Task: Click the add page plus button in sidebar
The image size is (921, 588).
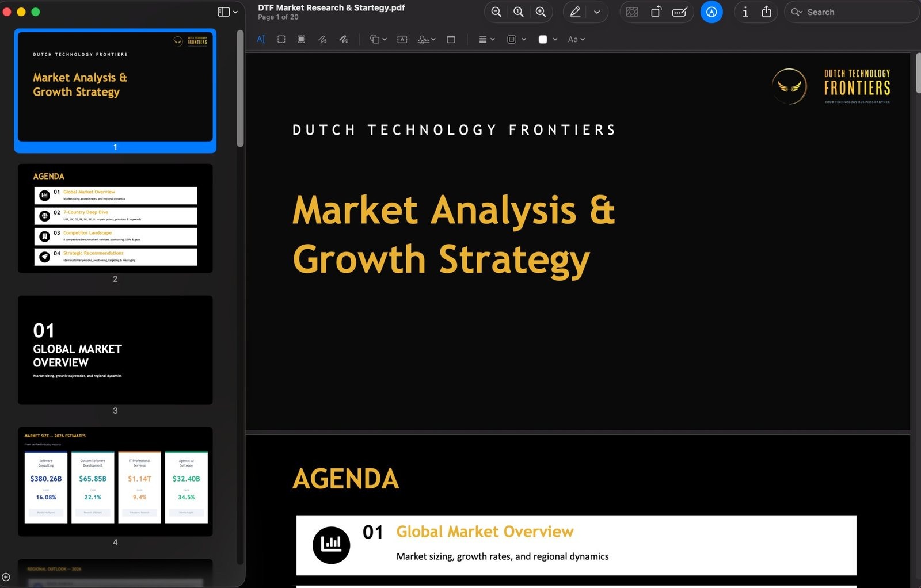Action: pos(6,577)
